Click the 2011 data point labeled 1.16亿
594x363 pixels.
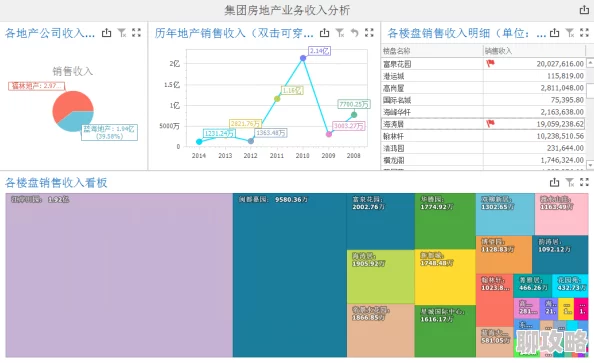[277, 99]
